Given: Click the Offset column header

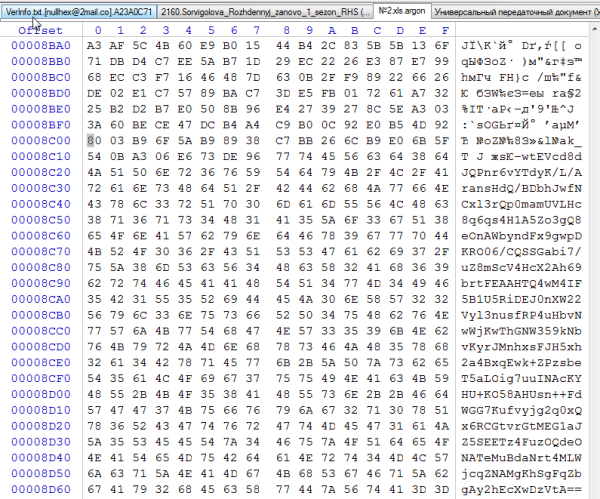Looking at the screenshot, I should pyautogui.click(x=41, y=30).
